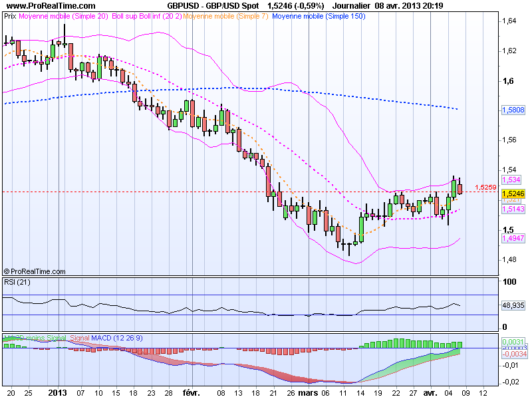Select the bold 1,5 price axis label
This screenshot has height=399, width=532.
pyautogui.click(x=508, y=229)
